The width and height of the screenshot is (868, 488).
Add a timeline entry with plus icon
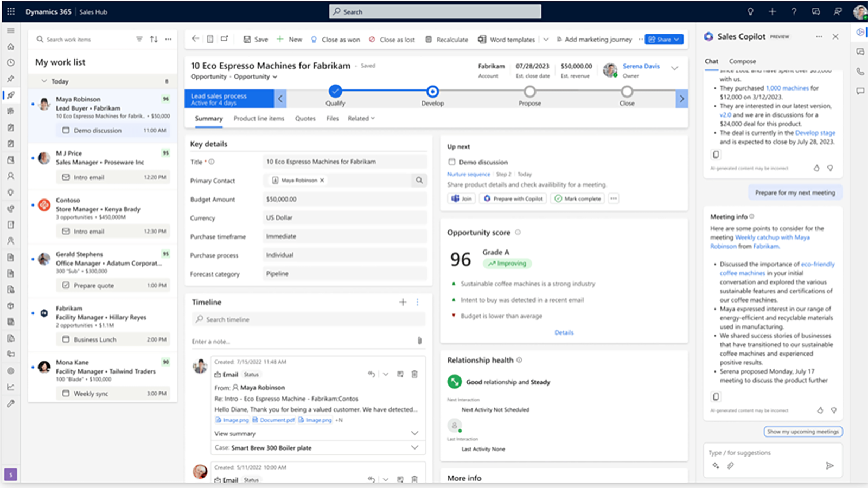pyautogui.click(x=403, y=302)
